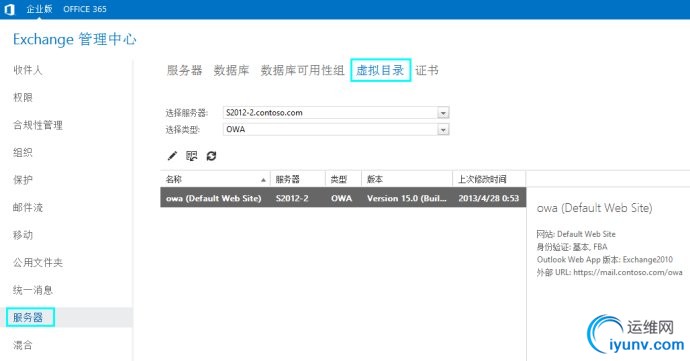Click the S2012-2 cell in the row
The width and height of the screenshot is (690, 361).
click(292, 199)
